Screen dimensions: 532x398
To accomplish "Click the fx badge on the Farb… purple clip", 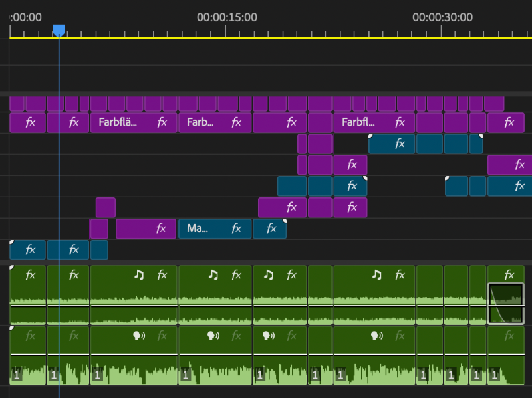I will coord(236,122).
